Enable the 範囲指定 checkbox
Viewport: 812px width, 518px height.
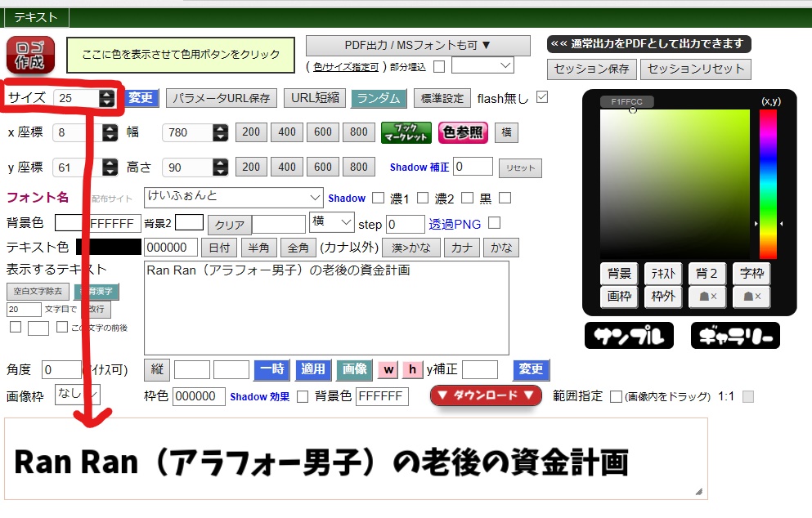(x=616, y=396)
